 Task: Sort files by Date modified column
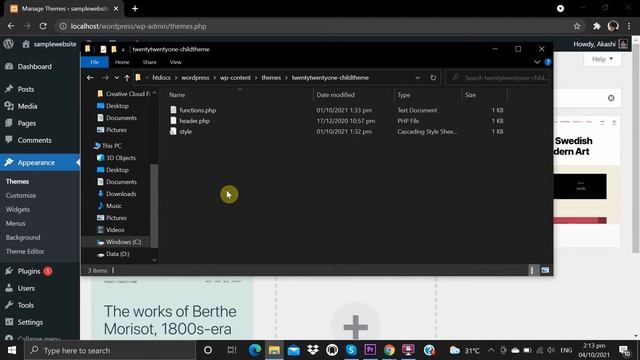coord(335,95)
